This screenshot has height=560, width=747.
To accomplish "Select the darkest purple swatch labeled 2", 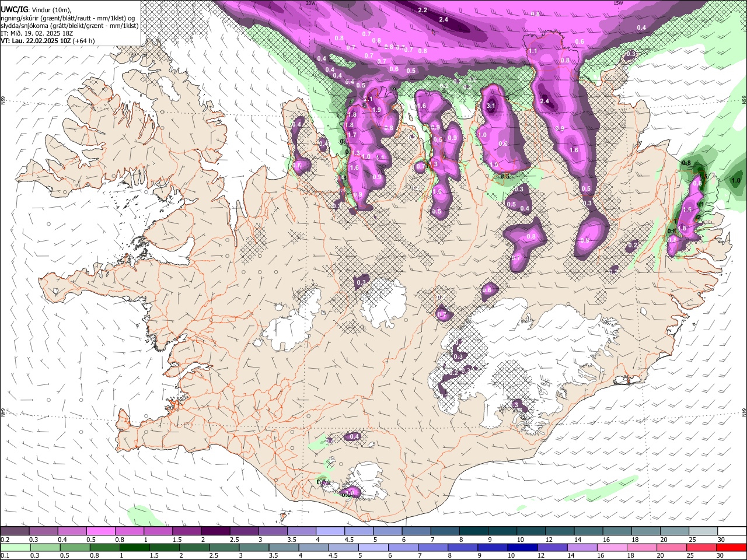I will (215, 531).
